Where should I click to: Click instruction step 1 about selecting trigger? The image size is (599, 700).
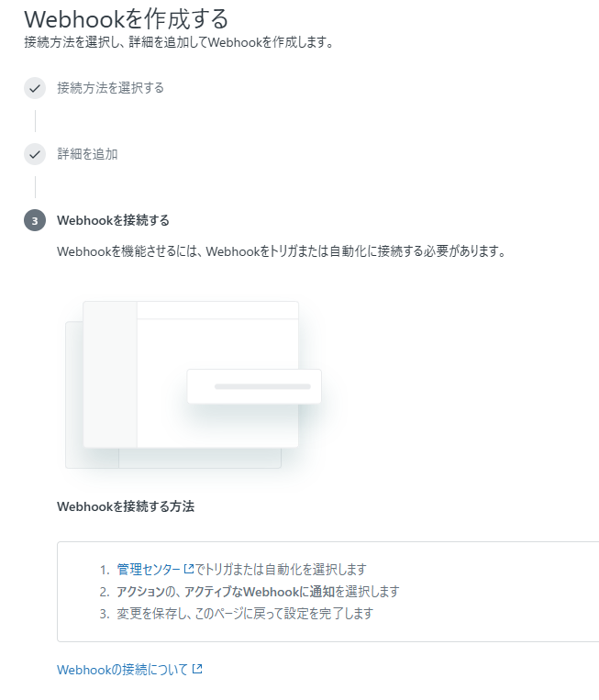(x=233, y=569)
